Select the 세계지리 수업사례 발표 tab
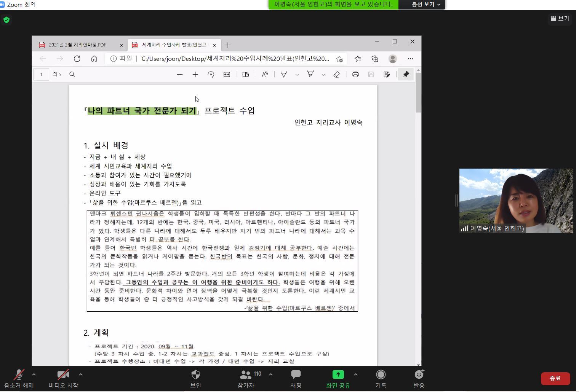Viewport: 579px width, 392px height. click(x=174, y=45)
